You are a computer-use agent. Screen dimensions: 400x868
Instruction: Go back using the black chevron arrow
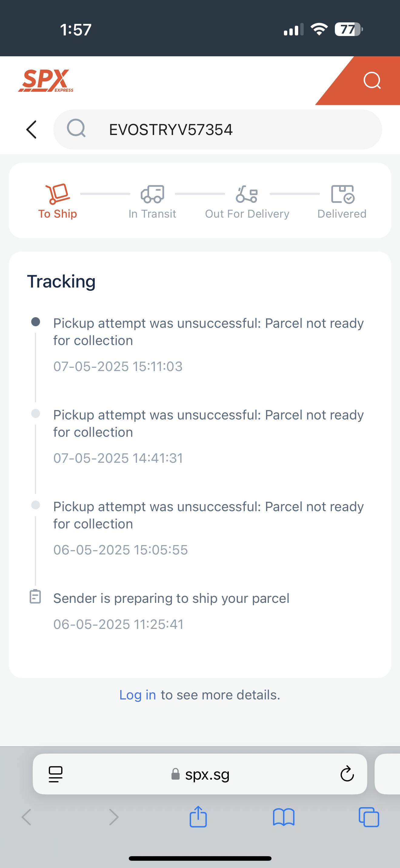(x=32, y=130)
